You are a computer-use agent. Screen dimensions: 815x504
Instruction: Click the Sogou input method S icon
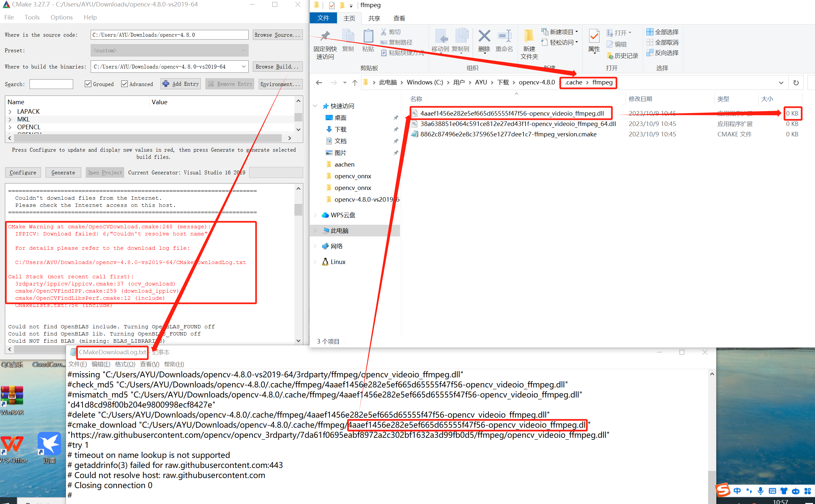[723, 490]
